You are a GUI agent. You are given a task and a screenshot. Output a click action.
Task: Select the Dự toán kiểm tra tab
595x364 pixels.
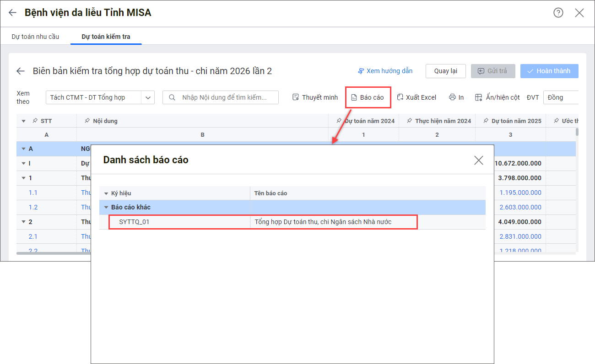click(x=106, y=37)
